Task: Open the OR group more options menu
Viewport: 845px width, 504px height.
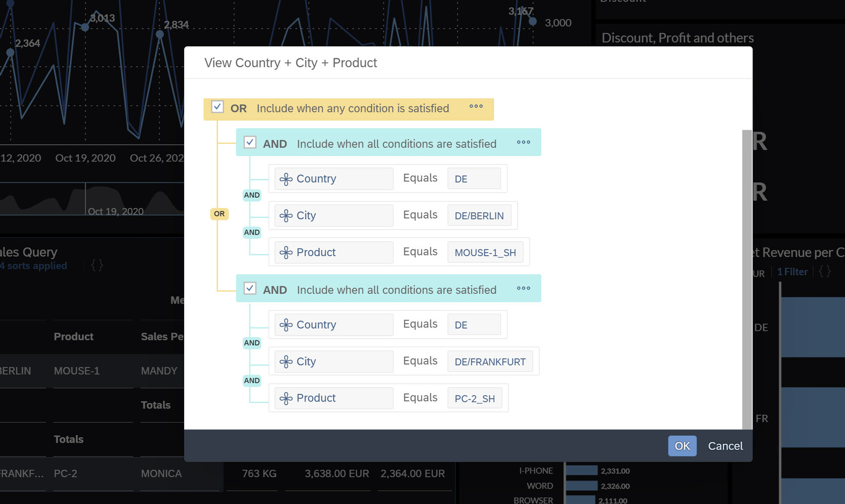Action: [476, 107]
